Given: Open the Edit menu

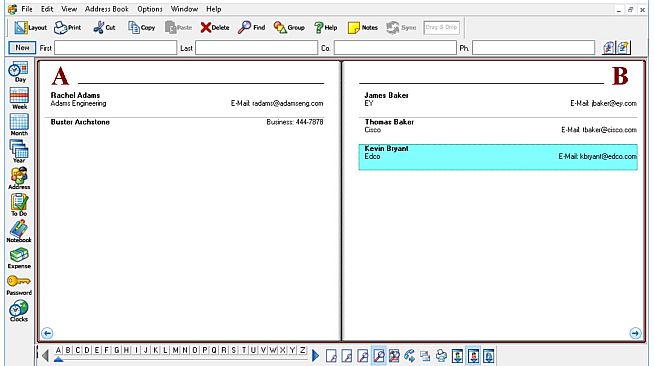Looking at the screenshot, I should point(47,9).
